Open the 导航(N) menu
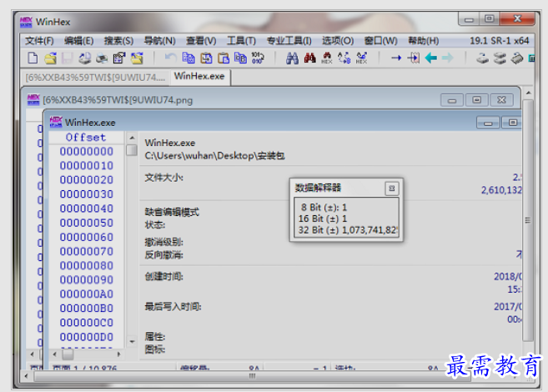Viewport: 548px width, 392px height. (159, 41)
